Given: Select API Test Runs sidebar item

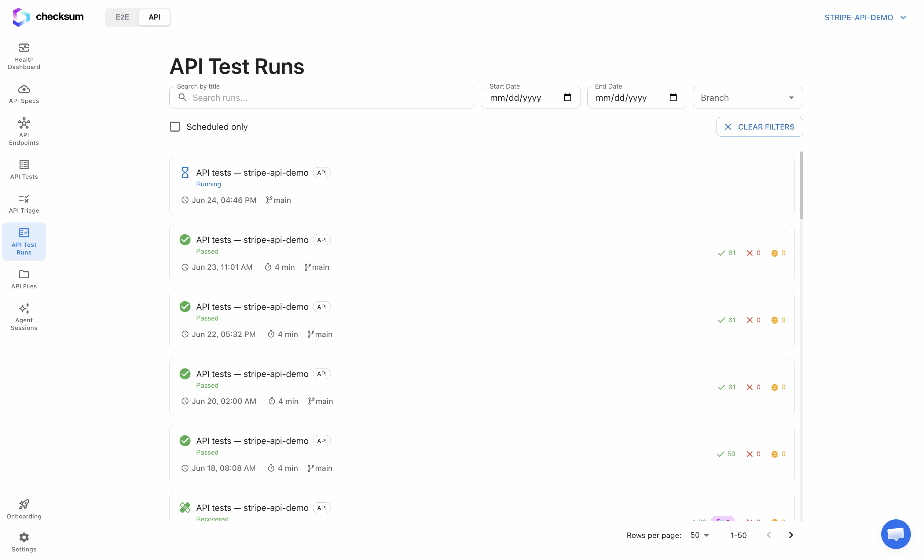Looking at the screenshot, I should 24,241.
